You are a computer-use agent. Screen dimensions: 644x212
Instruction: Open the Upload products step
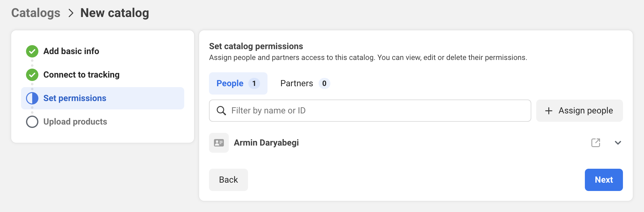75,122
